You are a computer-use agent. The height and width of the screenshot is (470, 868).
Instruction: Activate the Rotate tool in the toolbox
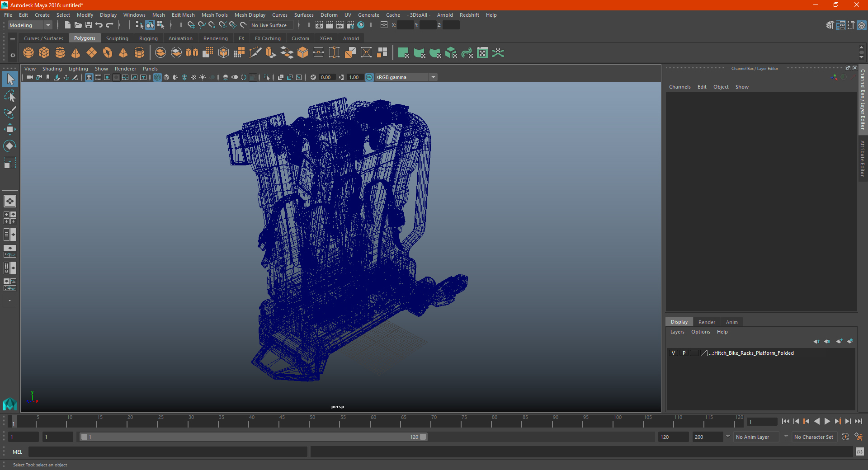pos(10,146)
